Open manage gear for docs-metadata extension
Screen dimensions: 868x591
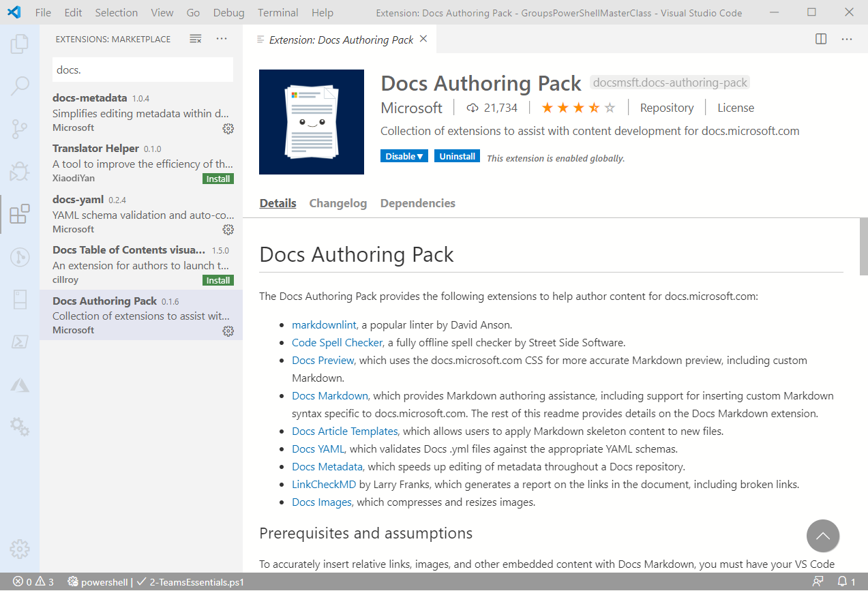(228, 128)
